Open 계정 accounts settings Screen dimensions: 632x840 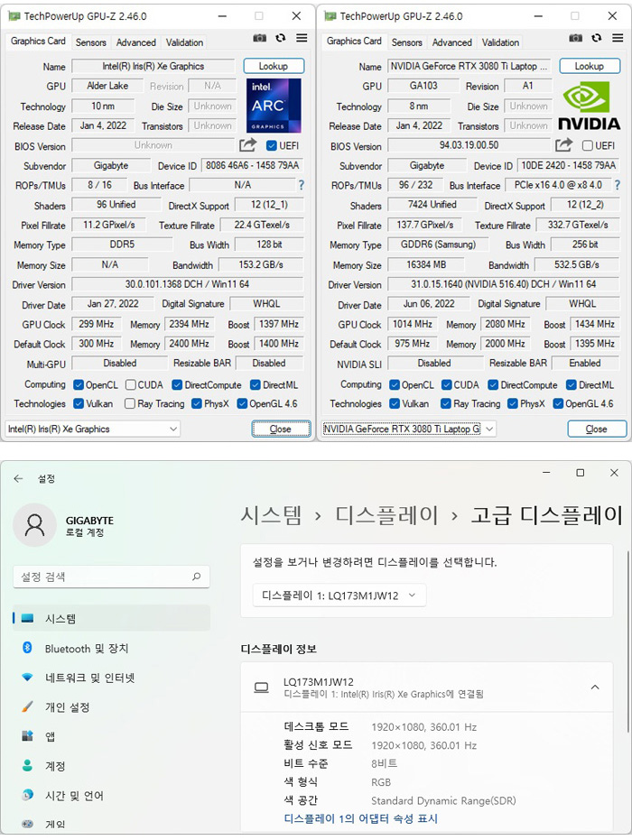tap(111, 766)
